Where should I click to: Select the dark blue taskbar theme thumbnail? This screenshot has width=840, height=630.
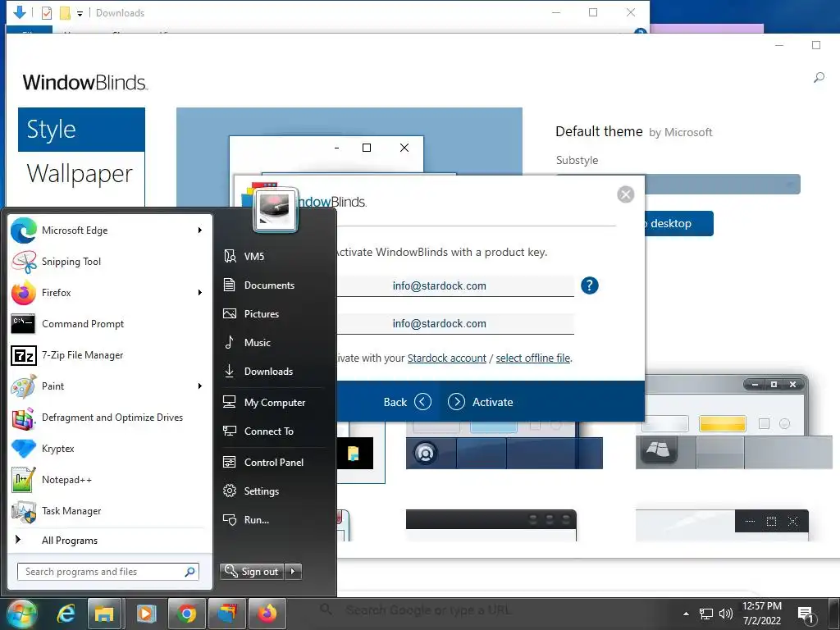tap(504, 445)
